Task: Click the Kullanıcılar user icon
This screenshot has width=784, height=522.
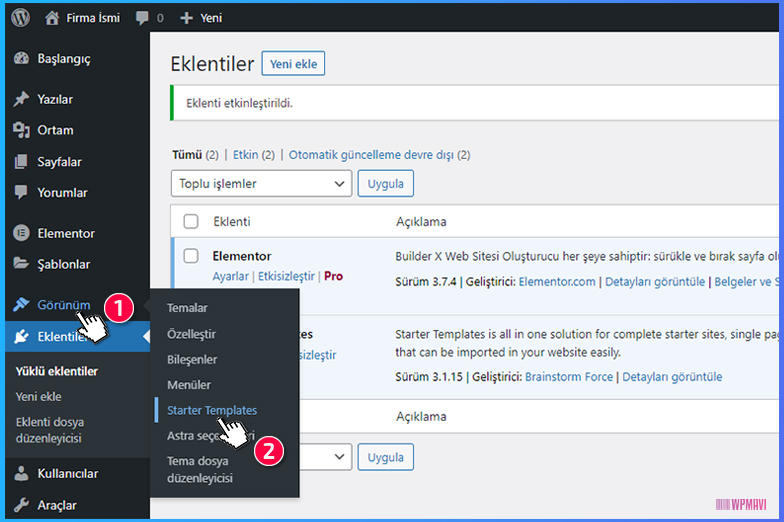Action: (x=21, y=473)
